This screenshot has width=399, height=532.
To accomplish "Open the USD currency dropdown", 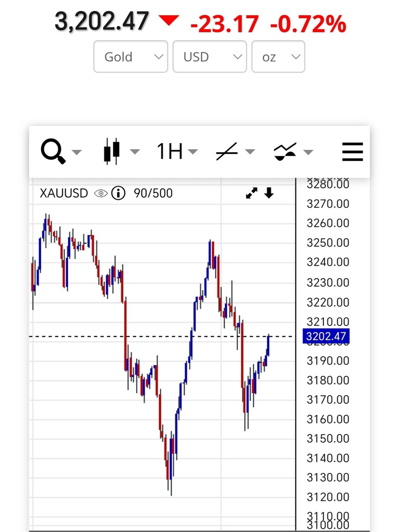I will click(210, 57).
